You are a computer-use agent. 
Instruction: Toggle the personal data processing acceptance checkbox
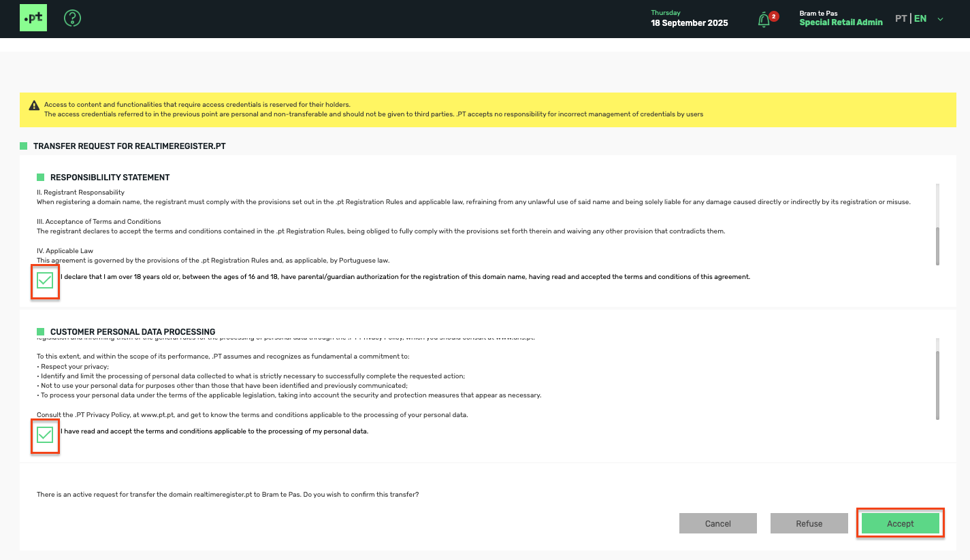45,435
